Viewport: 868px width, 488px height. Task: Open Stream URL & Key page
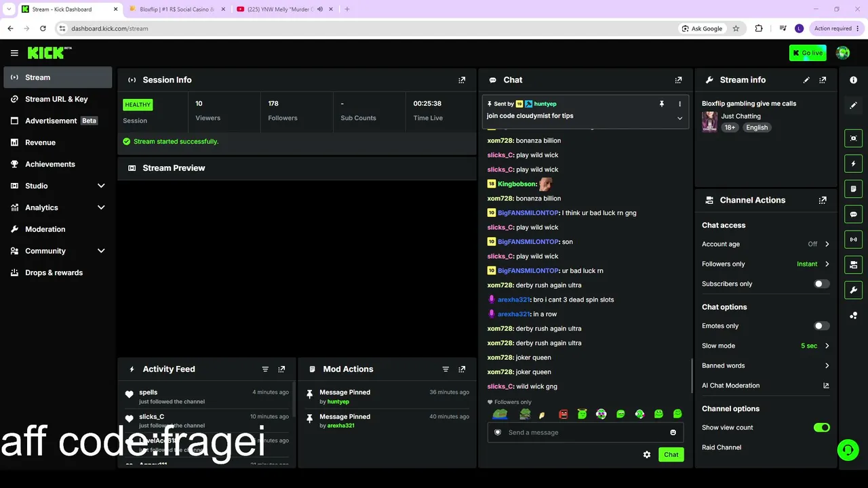pyautogui.click(x=58, y=99)
